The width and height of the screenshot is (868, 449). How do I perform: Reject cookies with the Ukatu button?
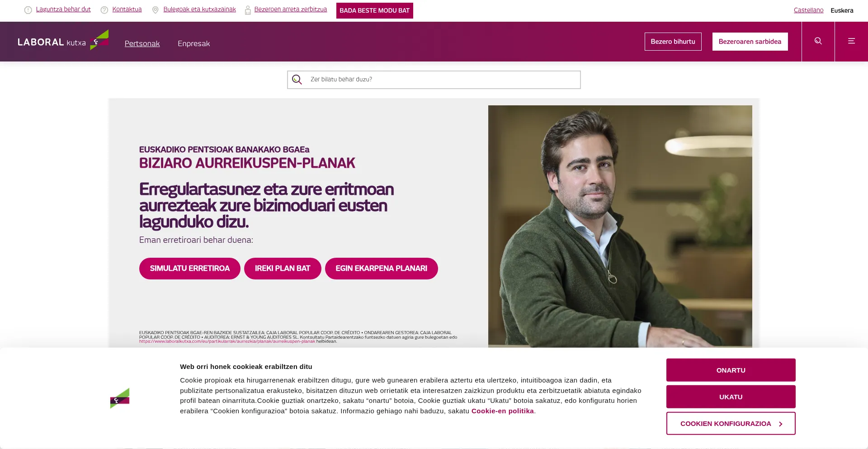click(731, 397)
